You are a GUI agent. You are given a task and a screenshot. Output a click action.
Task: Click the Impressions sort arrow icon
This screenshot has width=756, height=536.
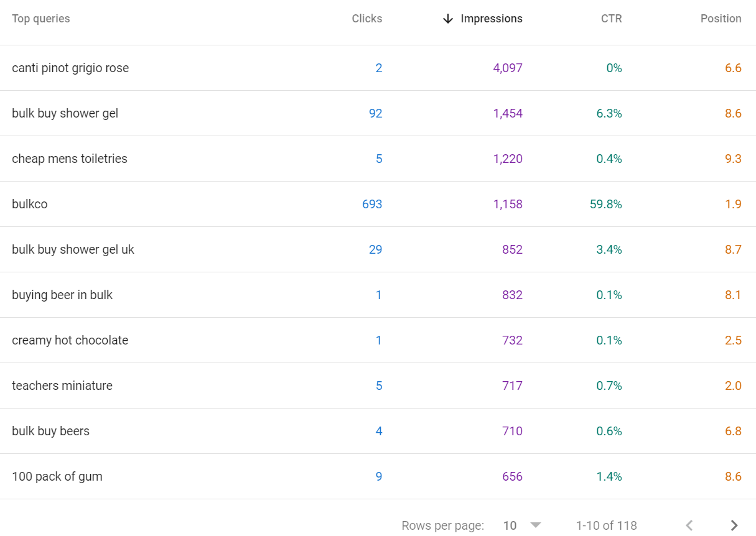tap(447, 19)
